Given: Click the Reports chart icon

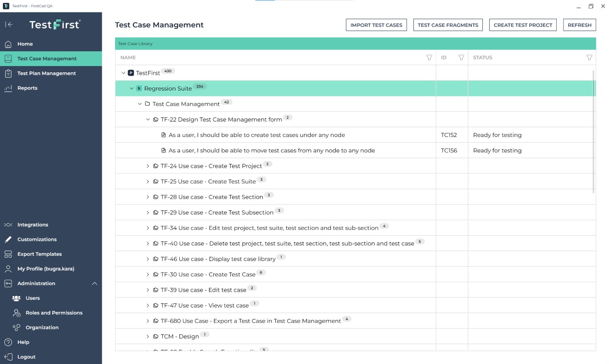Looking at the screenshot, I should 8,88.
